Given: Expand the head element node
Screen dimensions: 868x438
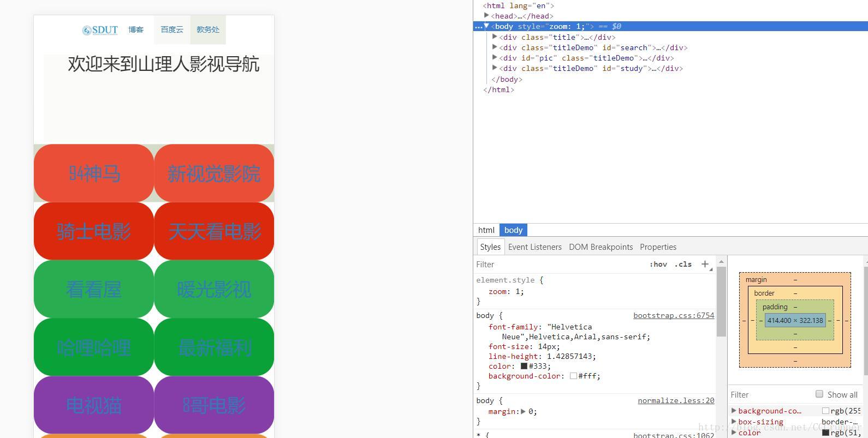Looking at the screenshot, I should (x=486, y=16).
